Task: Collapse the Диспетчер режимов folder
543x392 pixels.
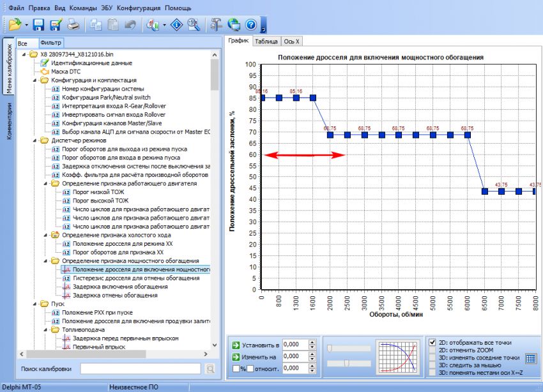Action: pyautogui.click(x=34, y=140)
